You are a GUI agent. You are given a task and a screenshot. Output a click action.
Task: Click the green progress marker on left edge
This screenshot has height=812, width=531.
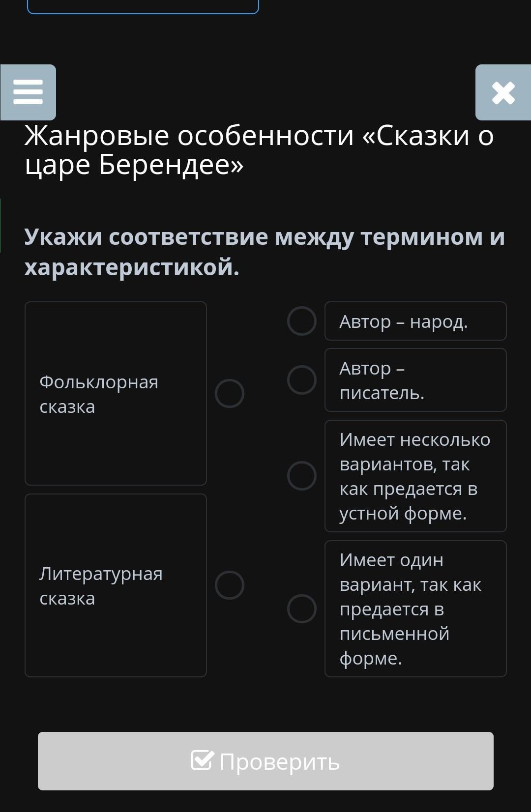pos(1,225)
